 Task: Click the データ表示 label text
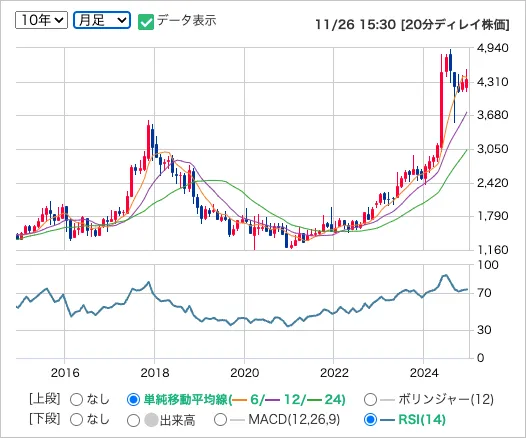pyautogui.click(x=187, y=20)
